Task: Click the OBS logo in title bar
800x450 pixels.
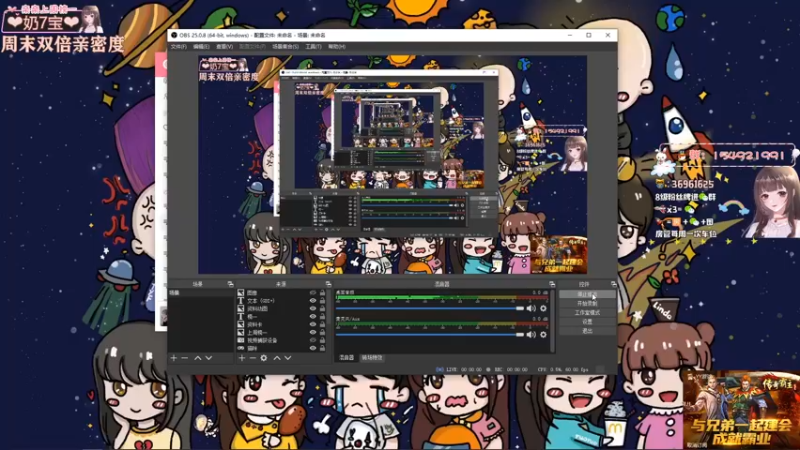Action: coord(174,35)
